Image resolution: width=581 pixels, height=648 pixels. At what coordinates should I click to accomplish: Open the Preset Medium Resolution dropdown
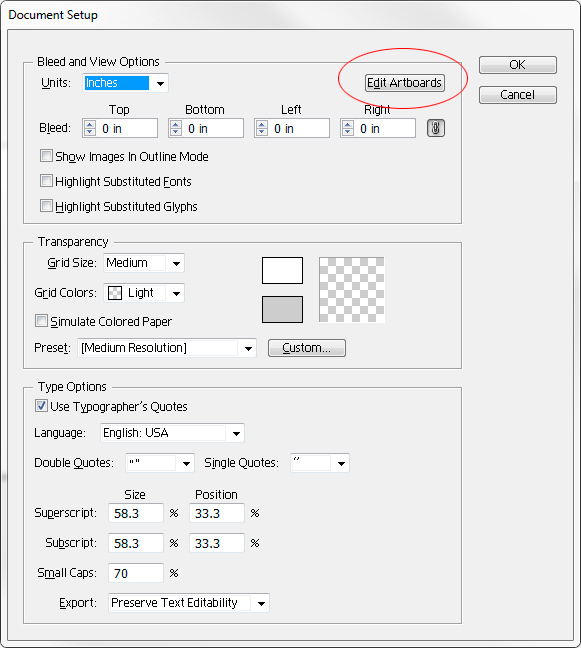(x=167, y=348)
